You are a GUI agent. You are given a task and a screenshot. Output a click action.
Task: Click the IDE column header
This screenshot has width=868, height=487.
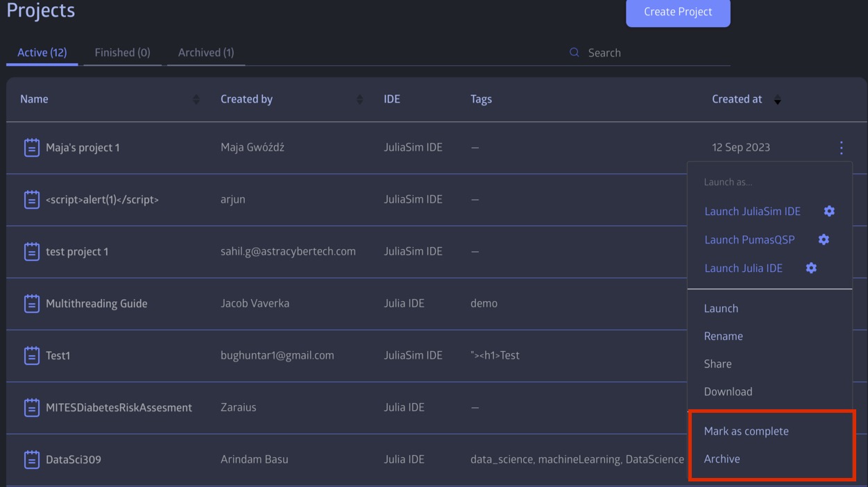click(x=392, y=100)
